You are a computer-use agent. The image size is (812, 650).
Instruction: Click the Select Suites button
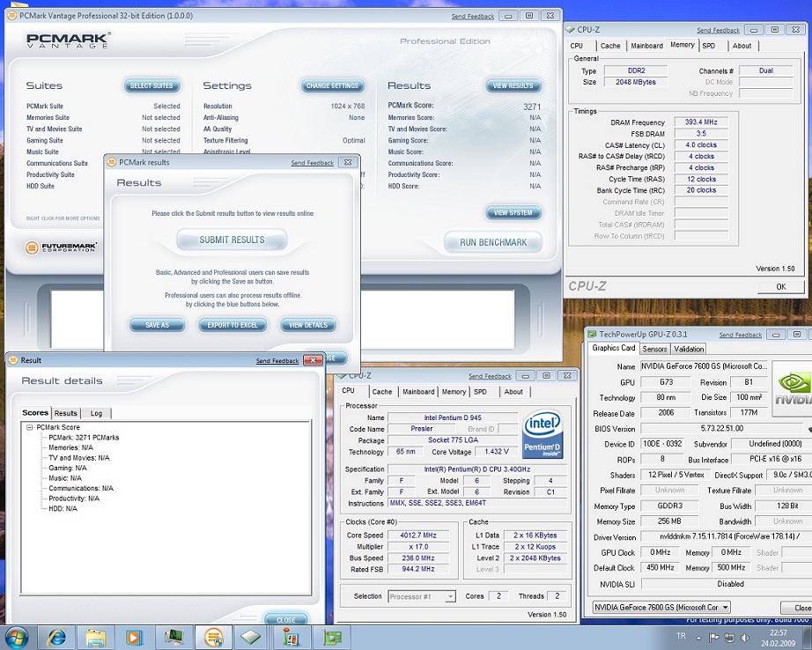[151, 85]
